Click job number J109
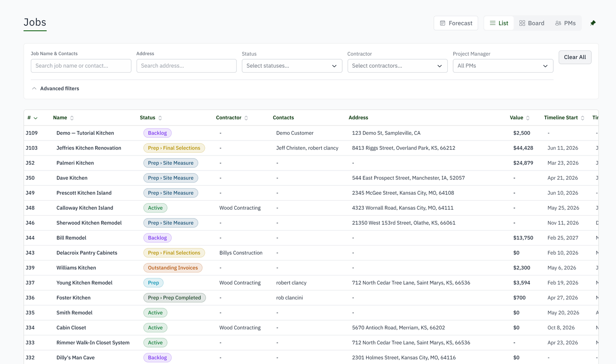Screen dimensions: 616x364 (x=32, y=133)
